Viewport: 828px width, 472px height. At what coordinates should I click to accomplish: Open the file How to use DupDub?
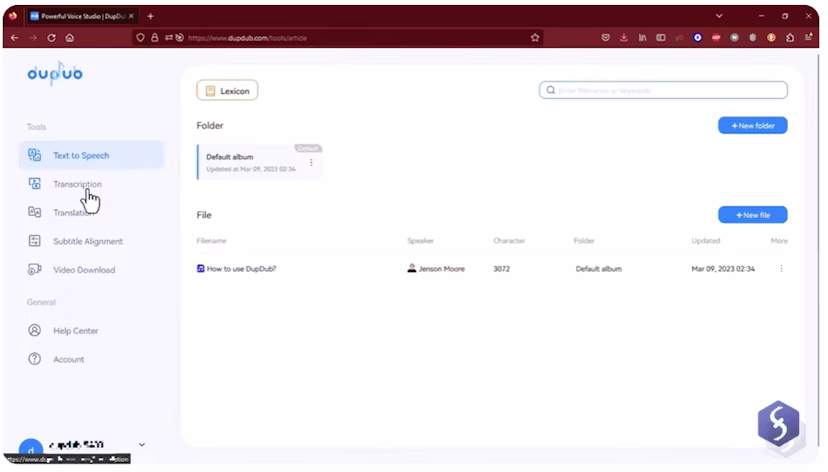pyautogui.click(x=241, y=269)
